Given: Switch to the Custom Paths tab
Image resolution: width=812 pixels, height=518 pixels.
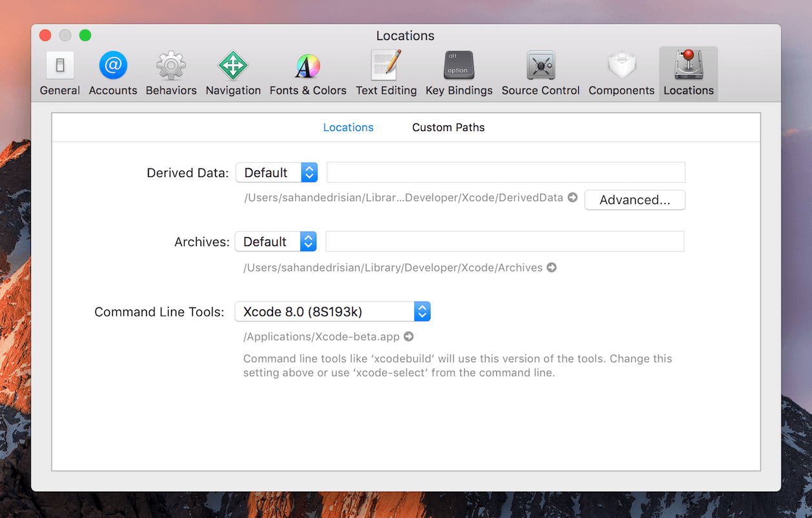Looking at the screenshot, I should [x=448, y=127].
